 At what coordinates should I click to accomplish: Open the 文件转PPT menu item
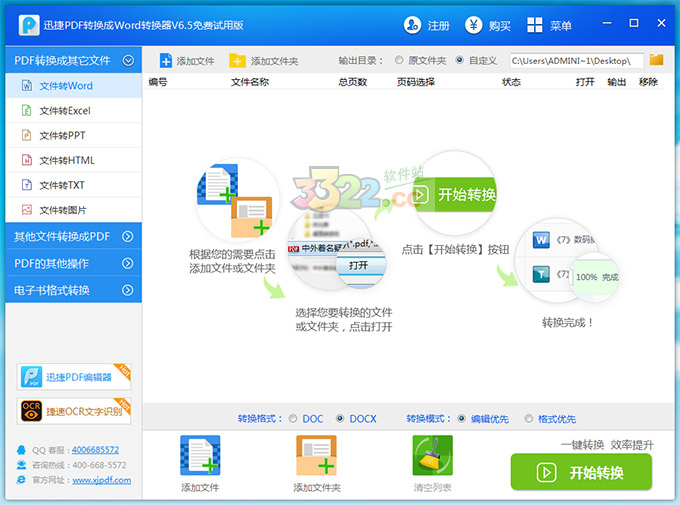pos(73,135)
